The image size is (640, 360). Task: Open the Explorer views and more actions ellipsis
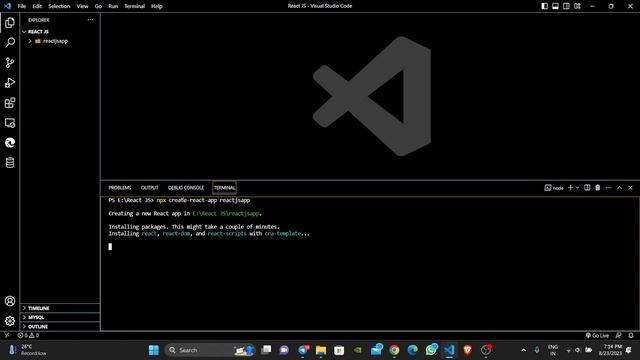coord(90,20)
